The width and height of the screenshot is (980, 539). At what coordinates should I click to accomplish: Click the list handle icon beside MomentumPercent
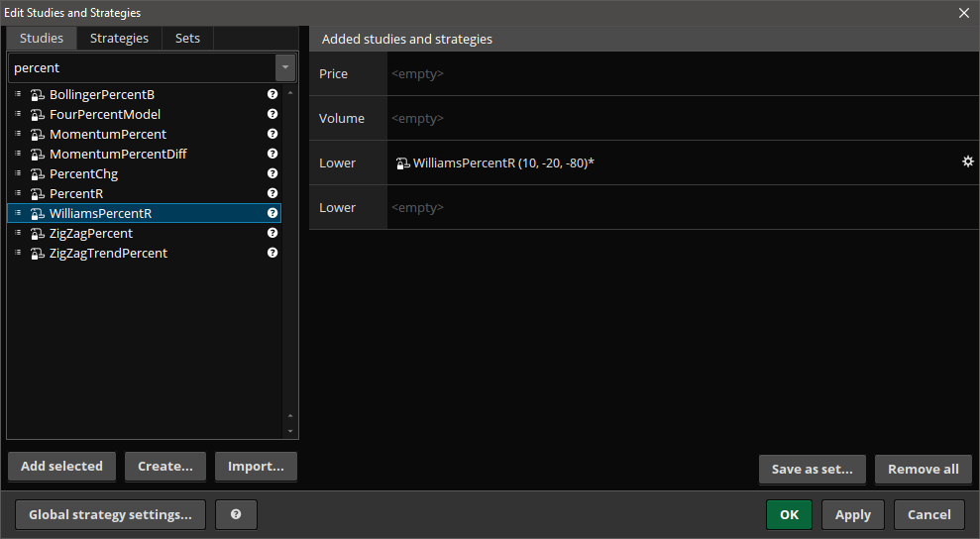point(18,134)
